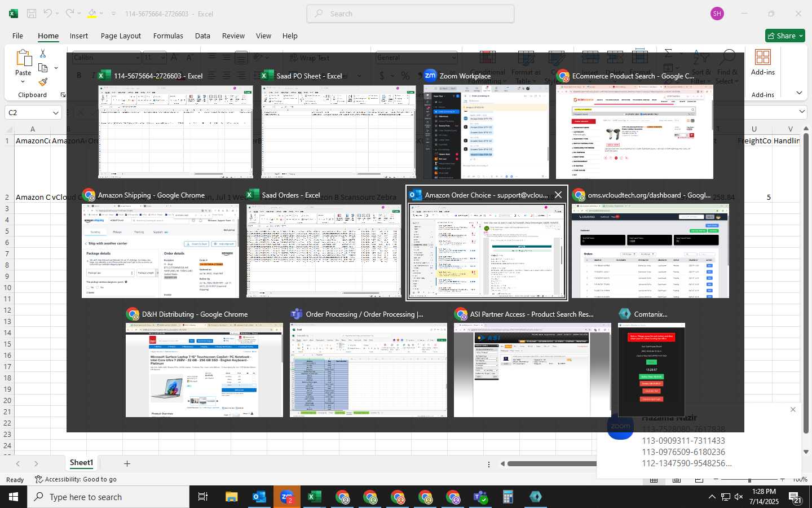Open Calculator from the taskbar

tap(508, 497)
